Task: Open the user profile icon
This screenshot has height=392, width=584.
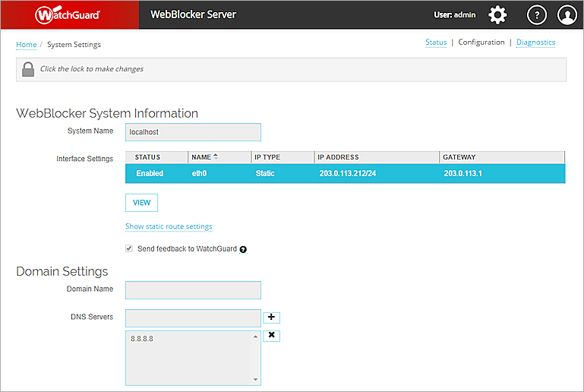Action: point(567,14)
